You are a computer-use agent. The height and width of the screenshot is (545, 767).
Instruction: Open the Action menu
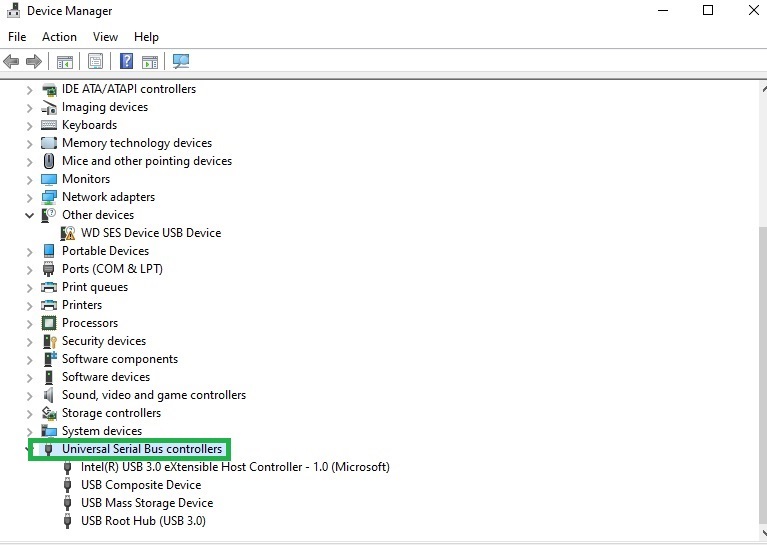point(59,37)
